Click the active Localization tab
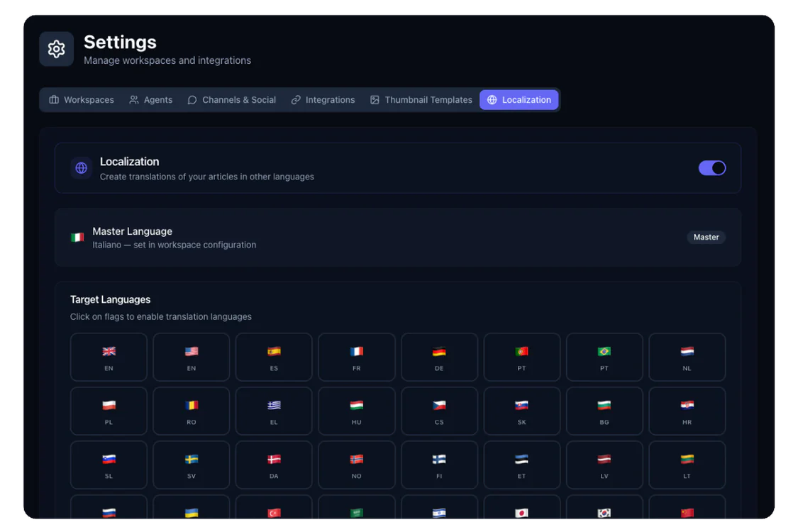Screen dimensions: 798x532 click(519, 100)
